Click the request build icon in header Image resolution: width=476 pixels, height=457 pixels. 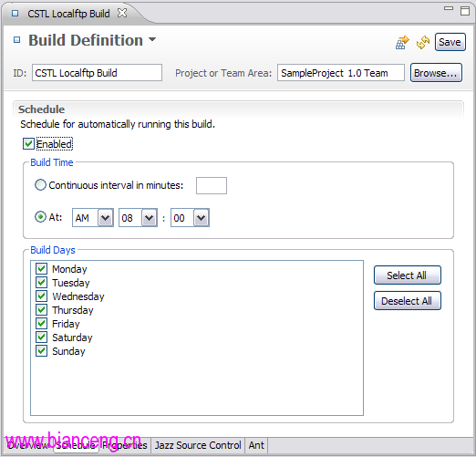coord(402,42)
